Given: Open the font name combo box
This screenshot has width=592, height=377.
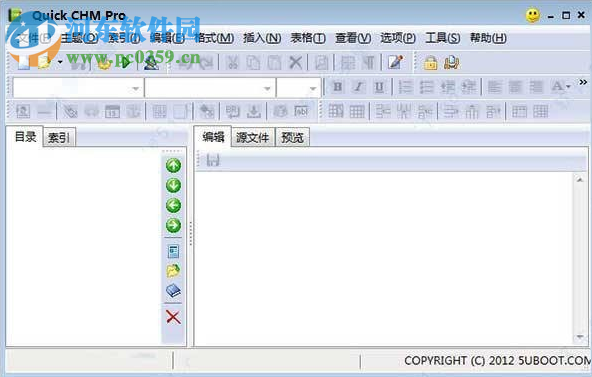Looking at the screenshot, I should pos(210,88).
